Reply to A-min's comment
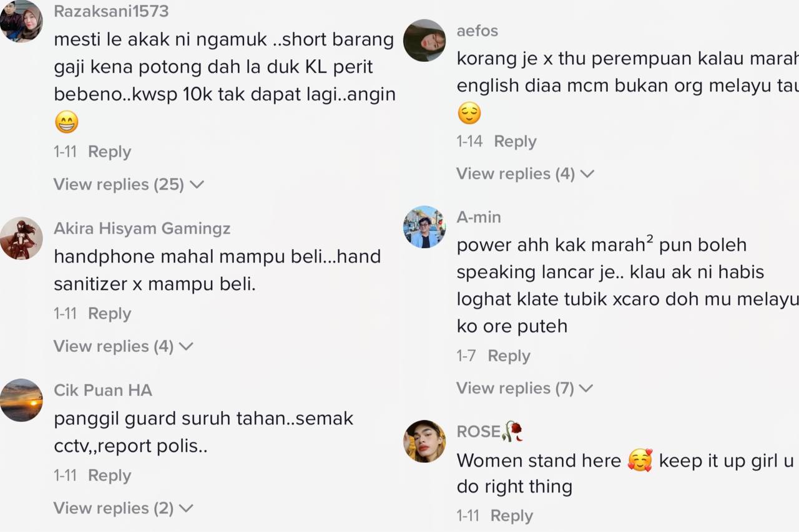The height and width of the screenshot is (532, 799). (x=509, y=355)
